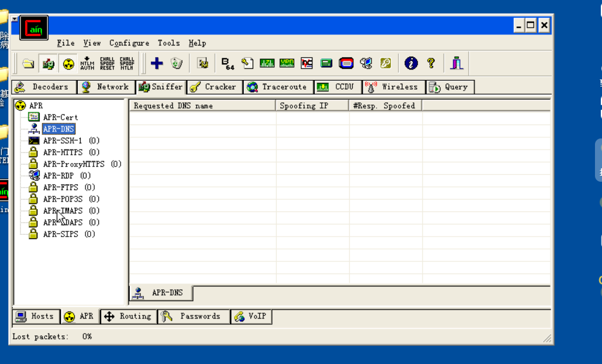Select APR-RDP (0) in the tree

[x=67, y=176]
